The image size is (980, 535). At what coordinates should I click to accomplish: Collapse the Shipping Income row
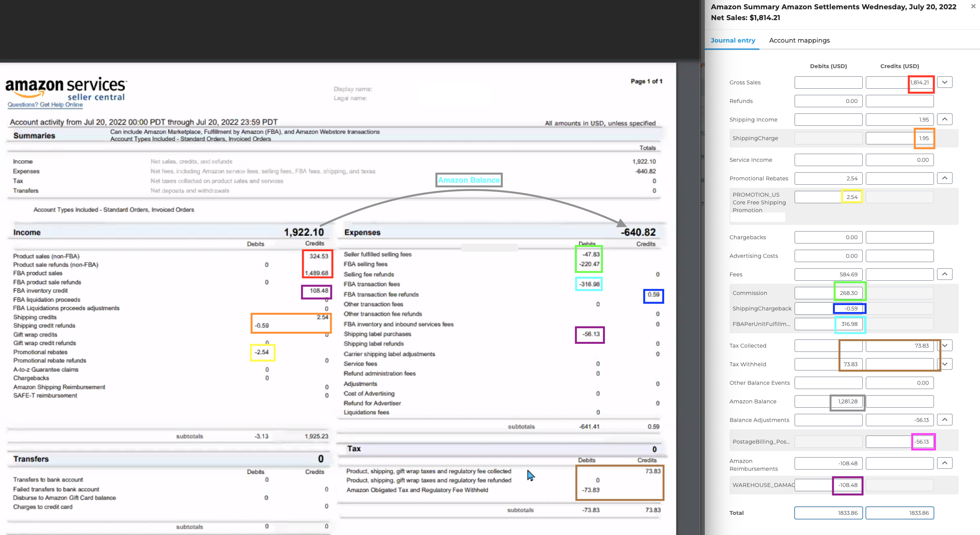[944, 119]
